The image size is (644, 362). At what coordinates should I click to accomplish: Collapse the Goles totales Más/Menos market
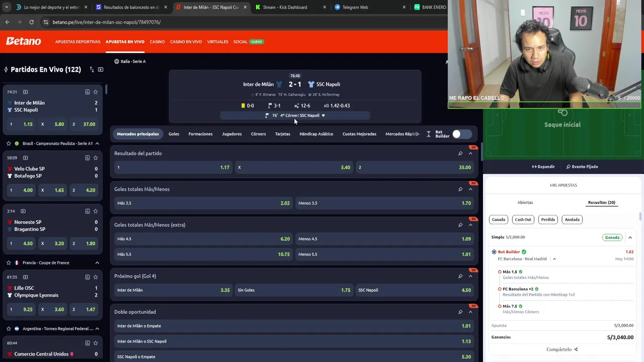point(470,189)
